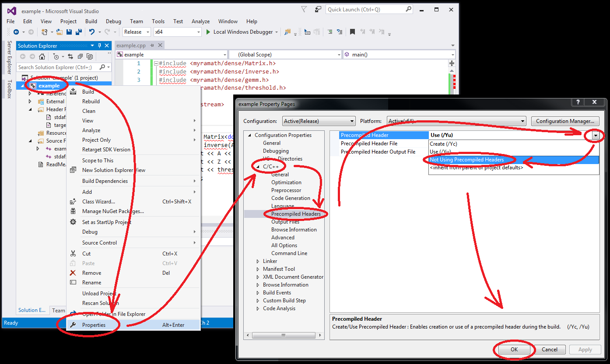This screenshot has width=610, height=364.
Task: Select Optimization under C/C++
Action: pos(286,182)
